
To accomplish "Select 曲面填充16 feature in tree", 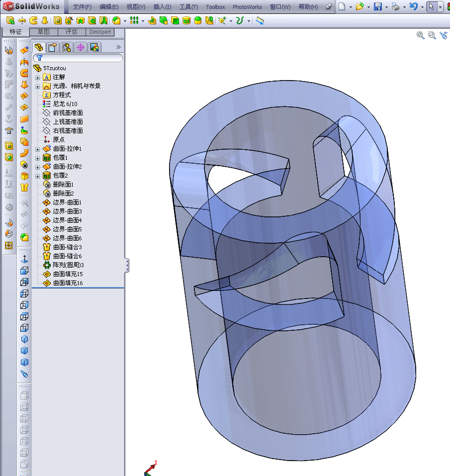I will pyautogui.click(x=68, y=283).
